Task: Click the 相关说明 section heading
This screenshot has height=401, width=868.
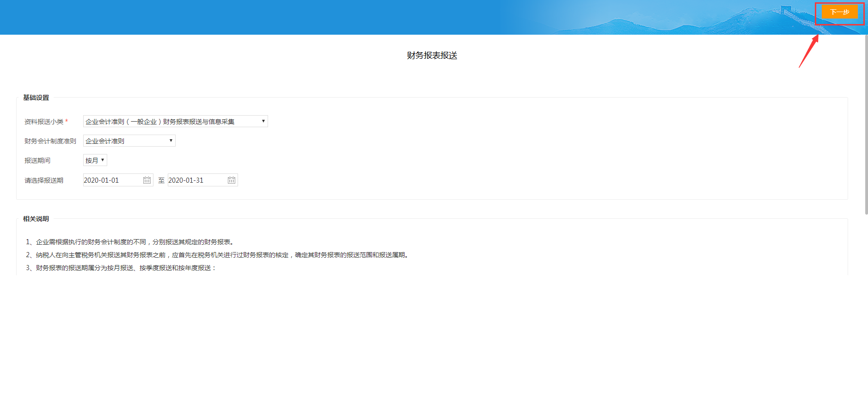Action: tap(36, 219)
